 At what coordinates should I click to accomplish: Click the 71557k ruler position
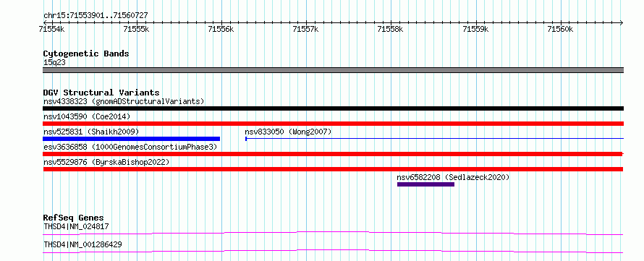point(305,30)
